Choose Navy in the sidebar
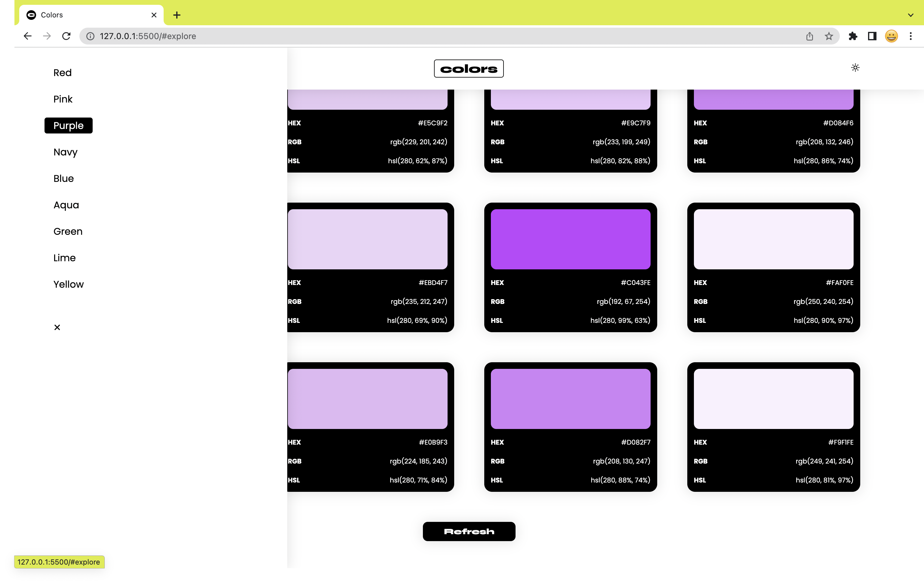The height and width of the screenshot is (585, 924). point(65,152)
